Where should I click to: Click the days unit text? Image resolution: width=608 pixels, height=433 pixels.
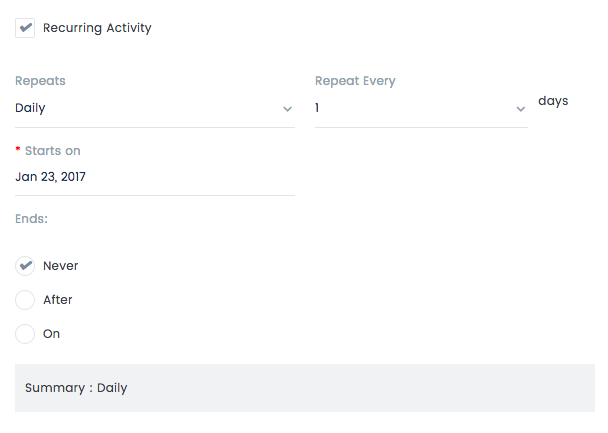[x=553, y=101]
